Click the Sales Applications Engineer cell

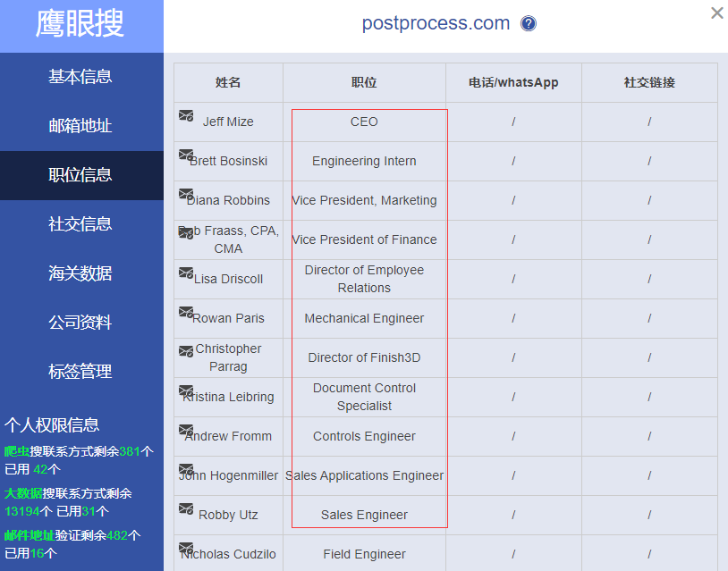(x=364, y=476)
